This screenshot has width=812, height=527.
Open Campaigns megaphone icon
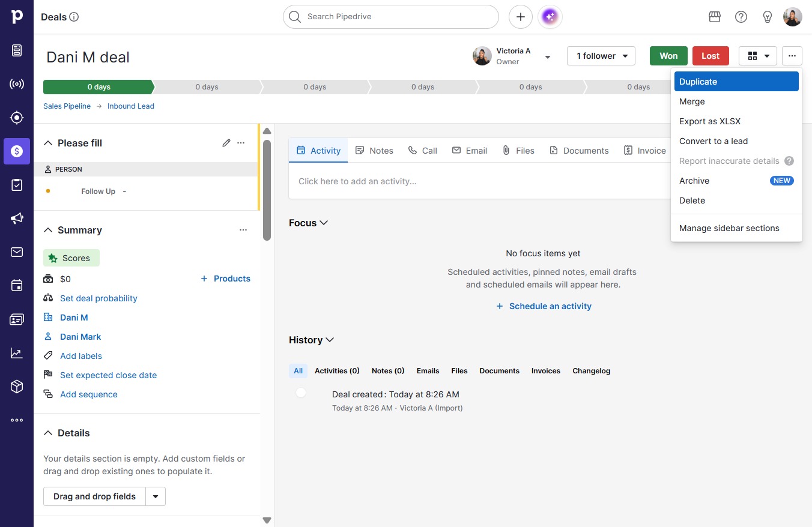coord(17,218)
